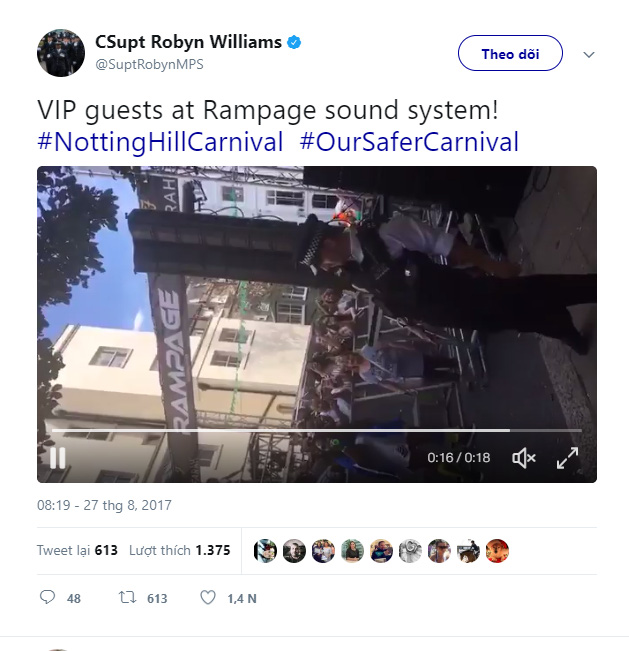The image size is (629, 651).
Task: Unmute the video sound
Action: point(523,458)
